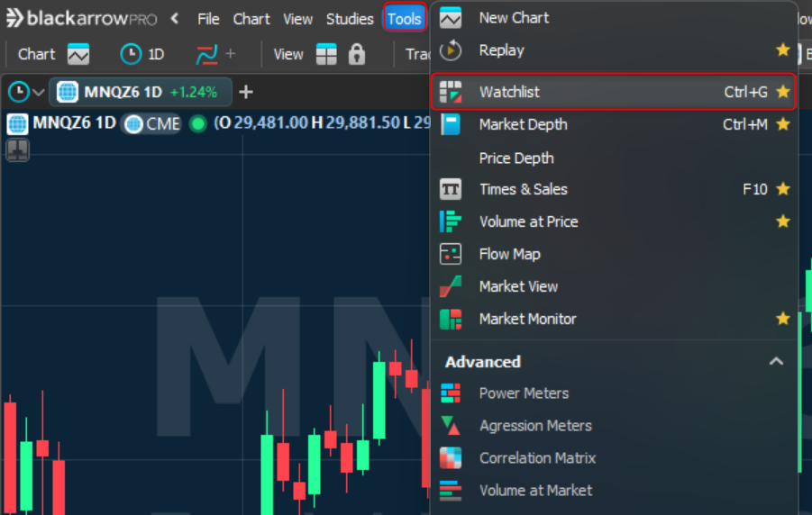The height and width of the screenshot is (515, 812).
Task: Click the Power Meters icon
Action: (450, 393)
